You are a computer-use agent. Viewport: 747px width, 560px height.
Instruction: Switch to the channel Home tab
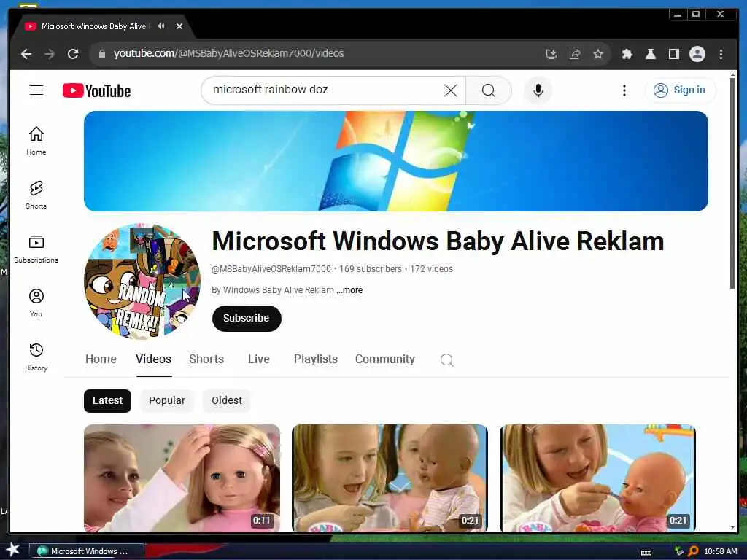(101, 359)
